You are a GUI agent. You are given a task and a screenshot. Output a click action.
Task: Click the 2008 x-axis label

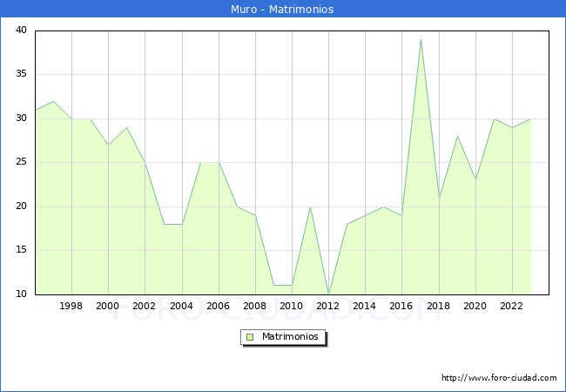[255, 307]
